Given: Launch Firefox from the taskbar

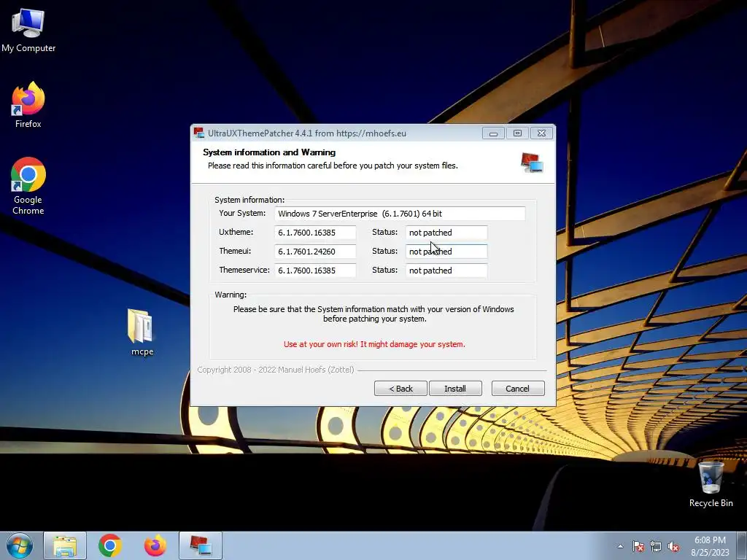Looking at the screenshot, I should [155, 545].
